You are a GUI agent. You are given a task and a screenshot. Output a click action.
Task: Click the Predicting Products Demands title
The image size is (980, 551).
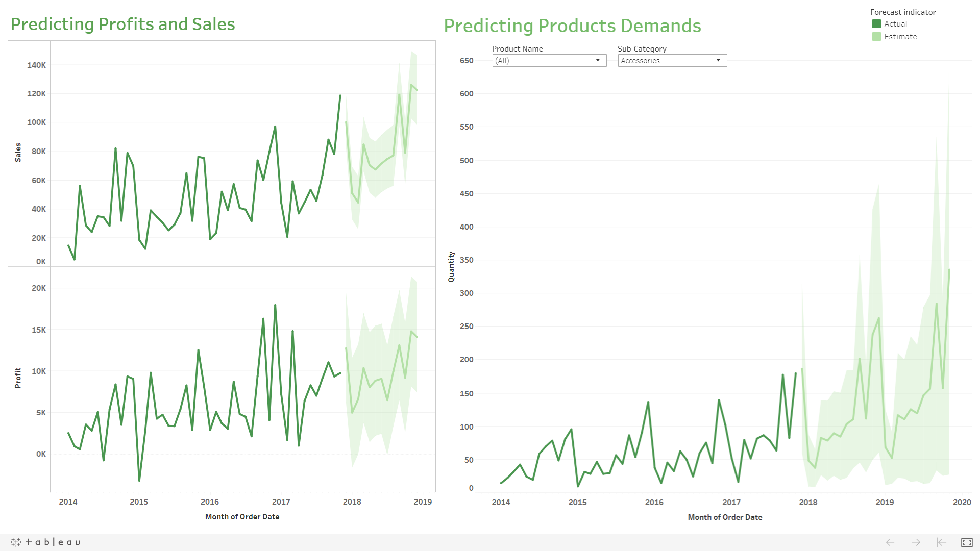[572, 26]
